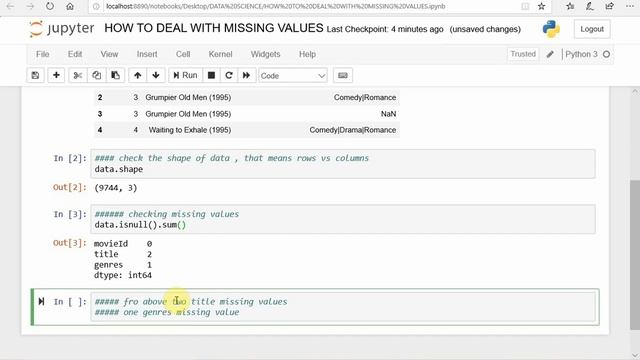This screenshot has width=640, height=360.
Task: Click the edit pencil indicator icon
Action: [550, 54]
